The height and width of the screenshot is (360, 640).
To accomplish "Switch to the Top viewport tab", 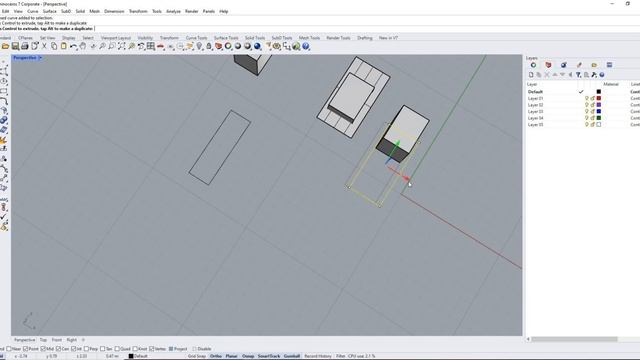I will 43,340.
